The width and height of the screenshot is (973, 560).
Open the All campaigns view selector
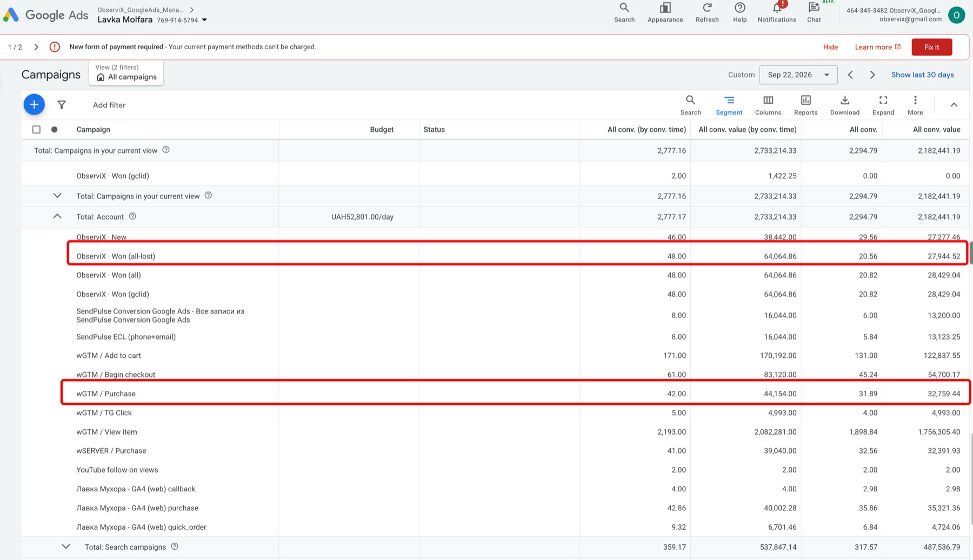pos(126,73)
